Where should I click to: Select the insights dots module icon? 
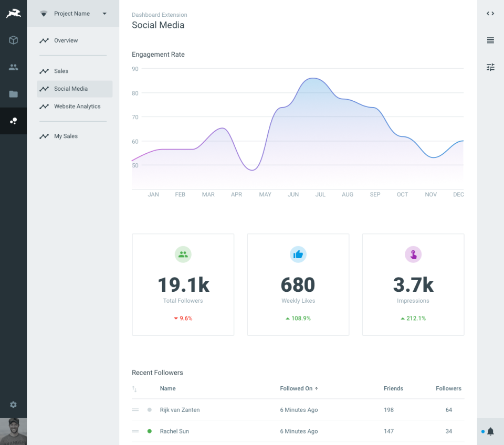[x=13, y=121]
